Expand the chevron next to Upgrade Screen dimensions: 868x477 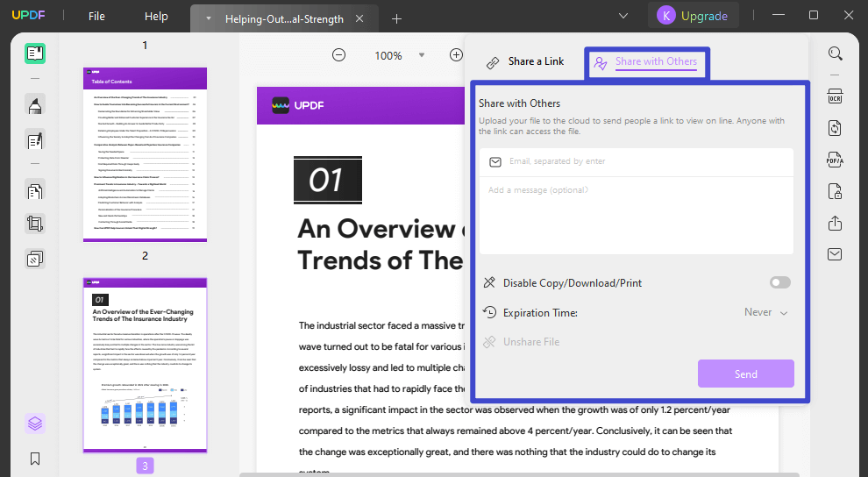click(623, 16)
